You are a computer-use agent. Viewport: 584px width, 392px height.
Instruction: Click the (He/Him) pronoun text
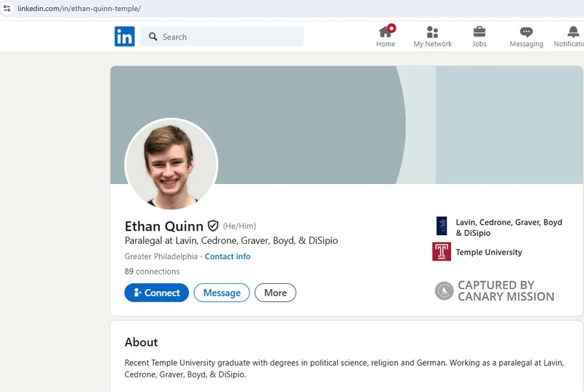(x=239, y=226)
